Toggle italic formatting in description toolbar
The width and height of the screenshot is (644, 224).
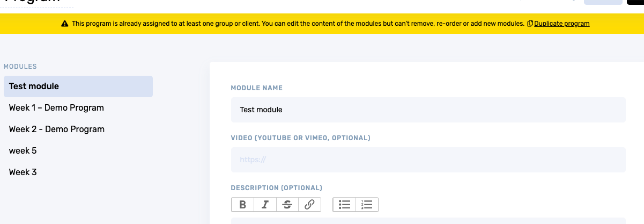click(265, 205)
